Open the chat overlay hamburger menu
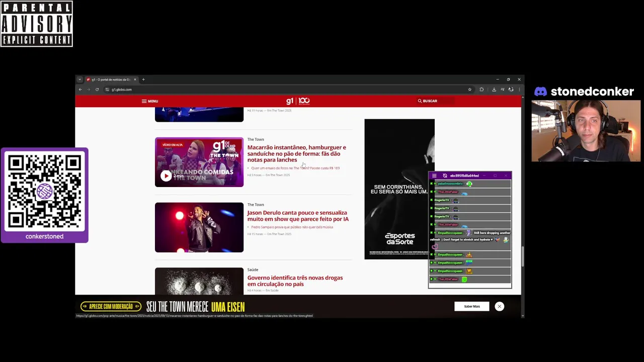Viewport: 644px width, 362px height. [434, 175]
